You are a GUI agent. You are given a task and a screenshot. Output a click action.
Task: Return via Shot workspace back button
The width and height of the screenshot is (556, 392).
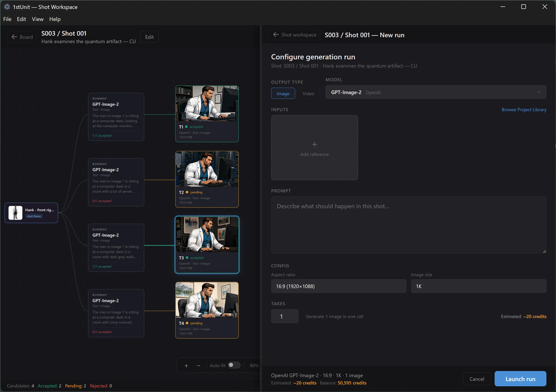coord(294,35)
